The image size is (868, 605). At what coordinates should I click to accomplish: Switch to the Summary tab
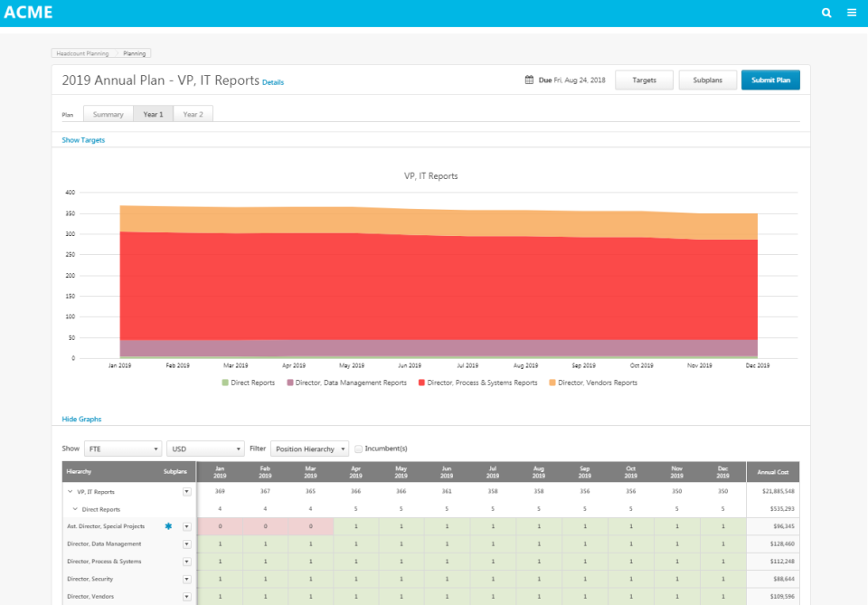(108, 114)
